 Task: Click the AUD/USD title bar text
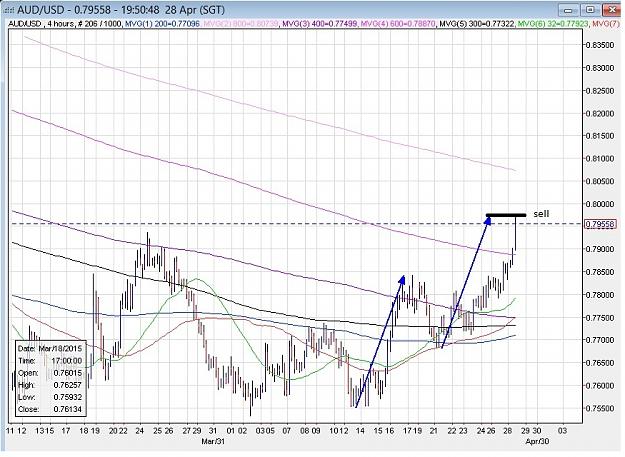119,10
